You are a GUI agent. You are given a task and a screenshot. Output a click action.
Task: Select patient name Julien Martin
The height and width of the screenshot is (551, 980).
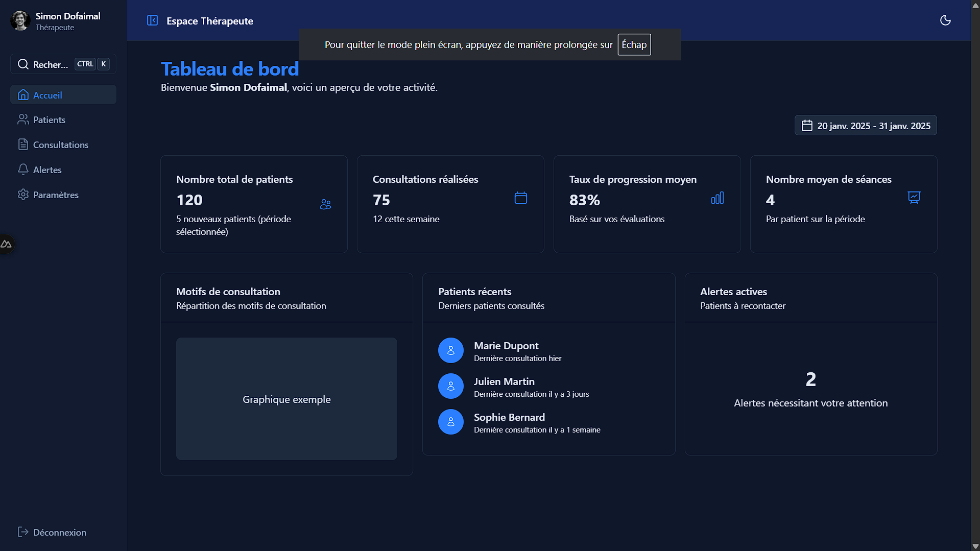pyautogui.click(x=504, y=381)
